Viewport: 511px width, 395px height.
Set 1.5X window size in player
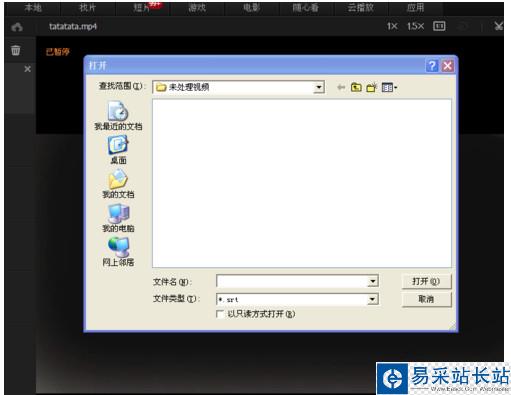415,26
